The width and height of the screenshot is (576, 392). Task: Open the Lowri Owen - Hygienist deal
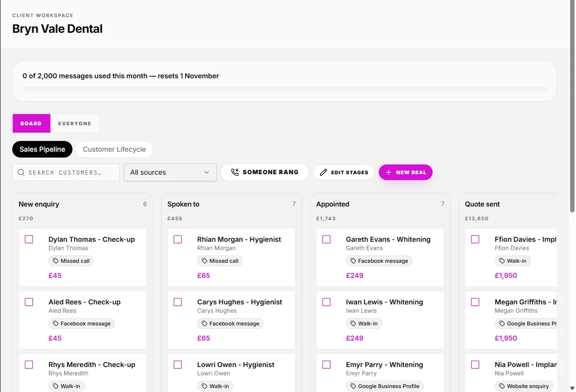click(x=235, y=365)
